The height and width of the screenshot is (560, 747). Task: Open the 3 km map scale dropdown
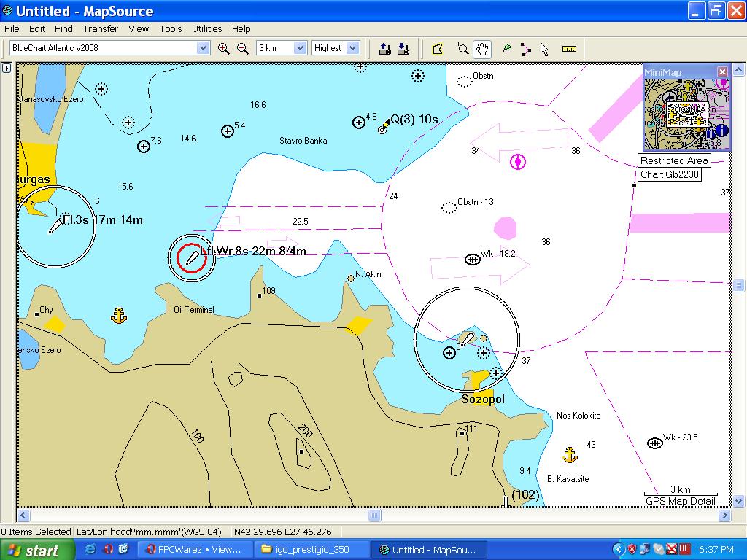coord(300,48)
